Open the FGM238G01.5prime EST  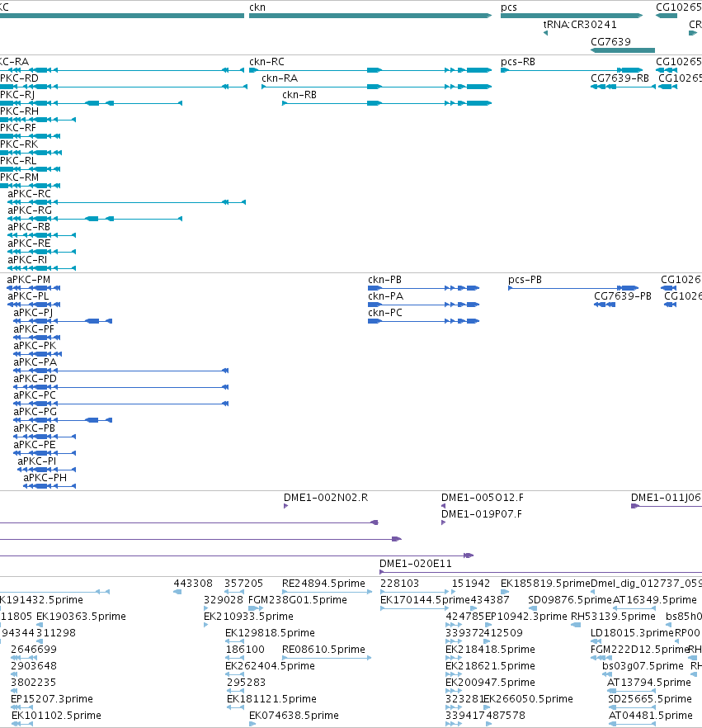(x=256, y=608)
